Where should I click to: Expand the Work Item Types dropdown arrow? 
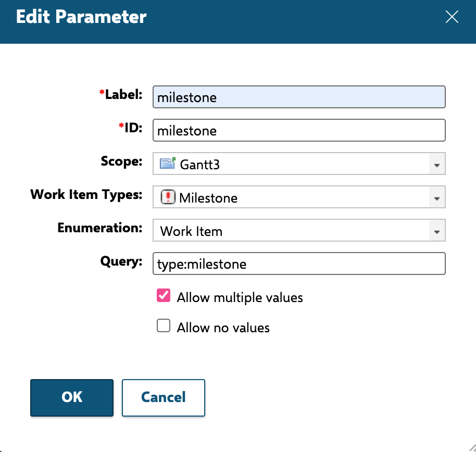pyautogui.click(x=437, y=197)
